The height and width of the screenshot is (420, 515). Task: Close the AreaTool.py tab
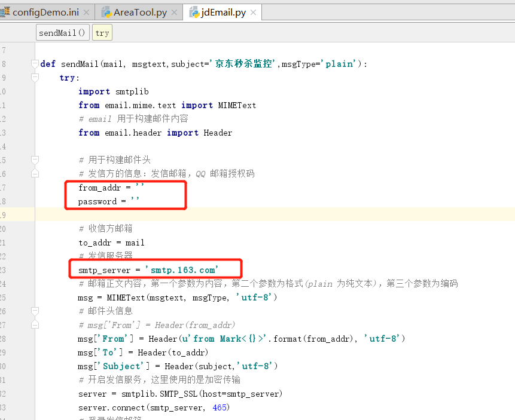pos(175,13)
